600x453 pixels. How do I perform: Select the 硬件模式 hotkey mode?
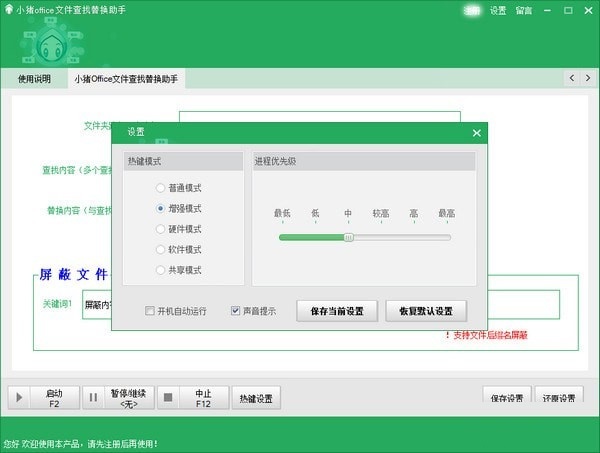coord(161,229)
